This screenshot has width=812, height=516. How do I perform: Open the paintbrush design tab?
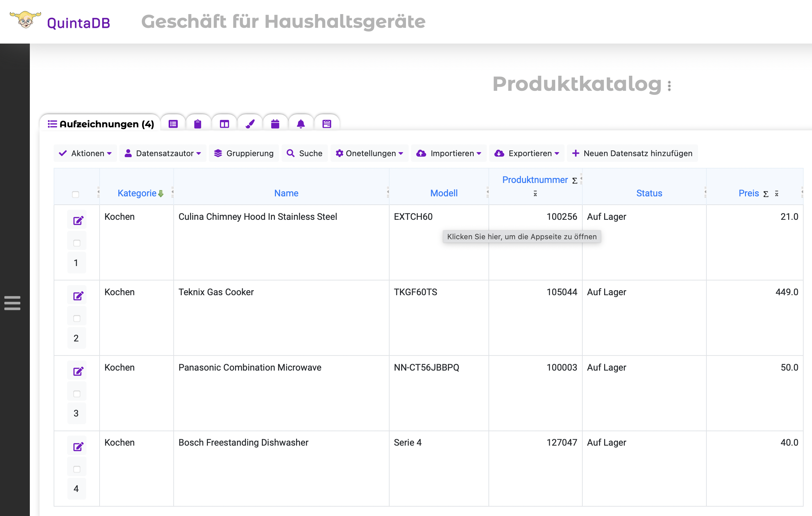coord(250,124)
